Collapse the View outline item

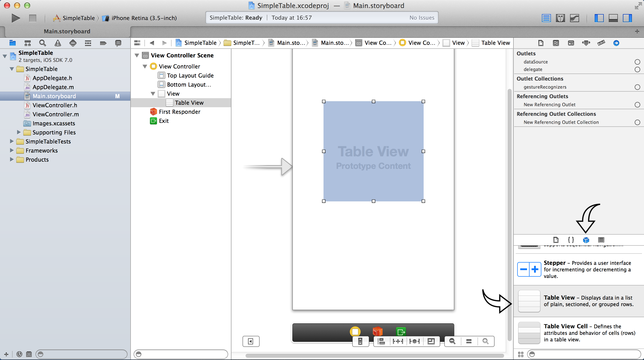click(153, 94)
